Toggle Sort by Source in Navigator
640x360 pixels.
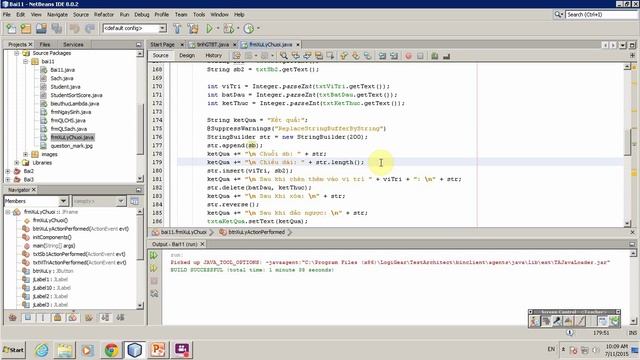coord(120,318)
